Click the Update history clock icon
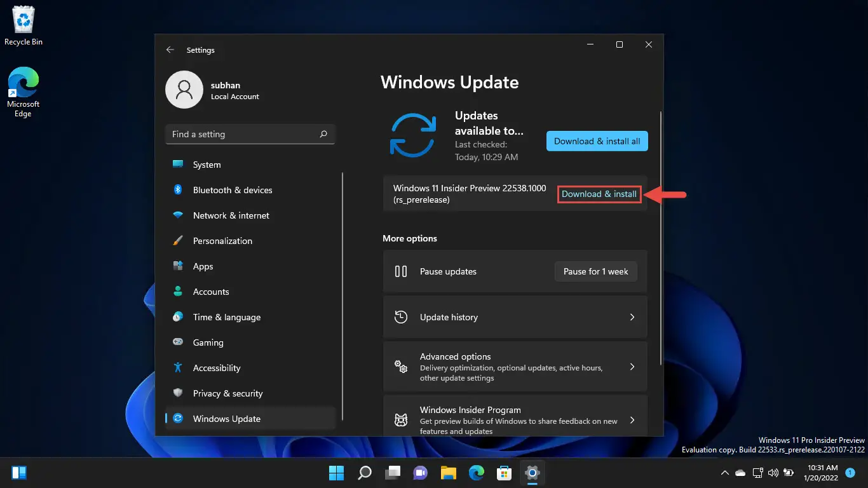 (x=401, y=317)
